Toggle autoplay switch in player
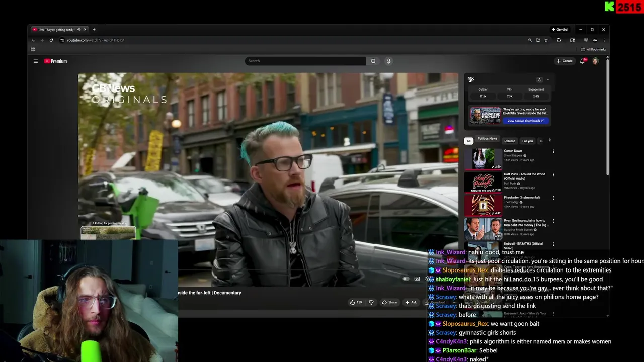 point(406,279)
